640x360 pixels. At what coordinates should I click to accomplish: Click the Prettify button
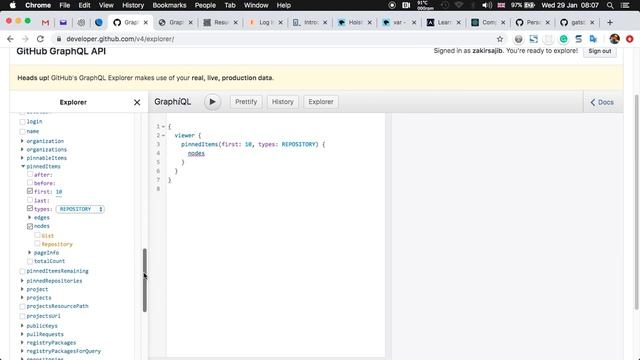tap(246, 102)
